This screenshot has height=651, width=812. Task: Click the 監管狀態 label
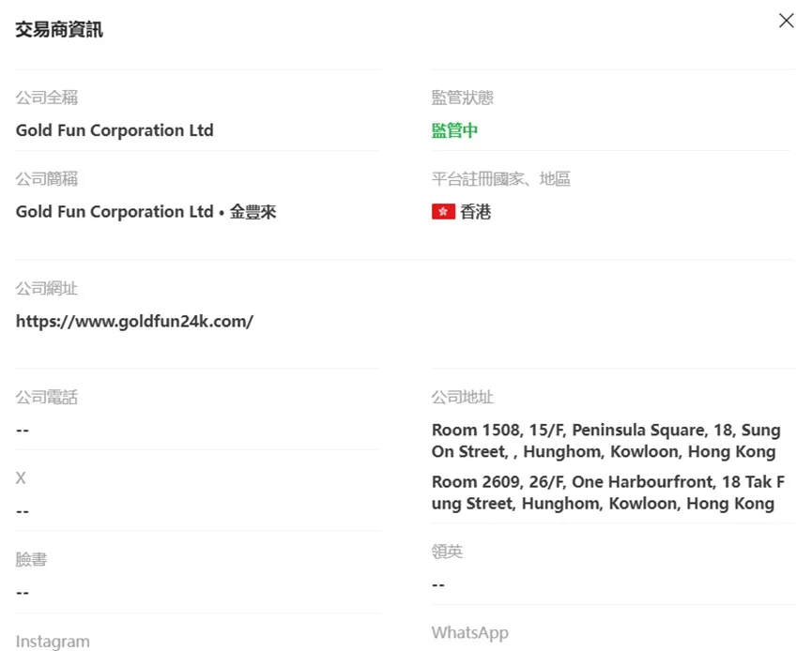[x=463, y=98]
